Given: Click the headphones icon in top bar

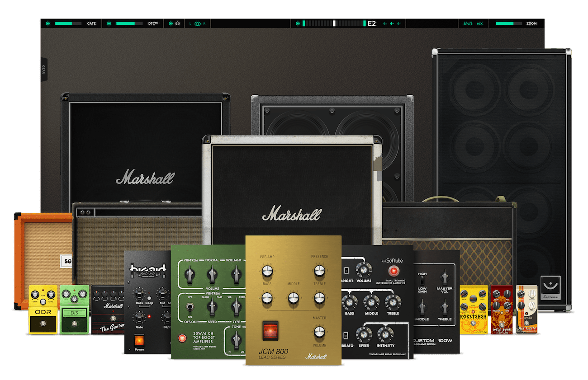Looking at the screenshot, I should [x=178, y=23].
